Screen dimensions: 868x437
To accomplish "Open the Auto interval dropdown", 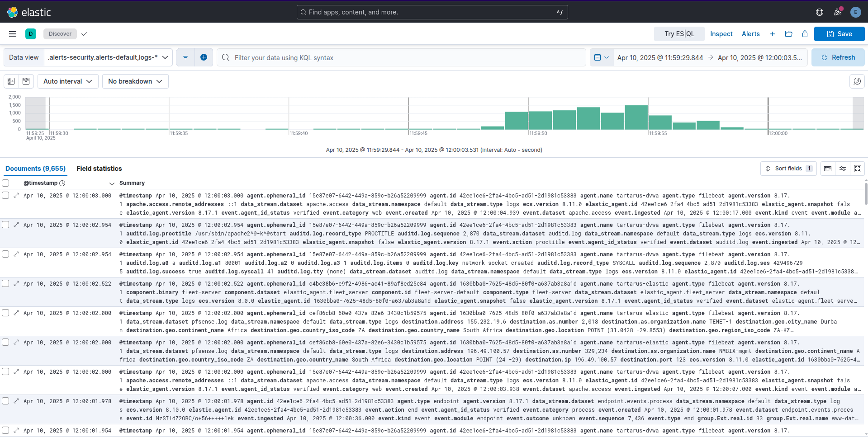I will 68,81.
